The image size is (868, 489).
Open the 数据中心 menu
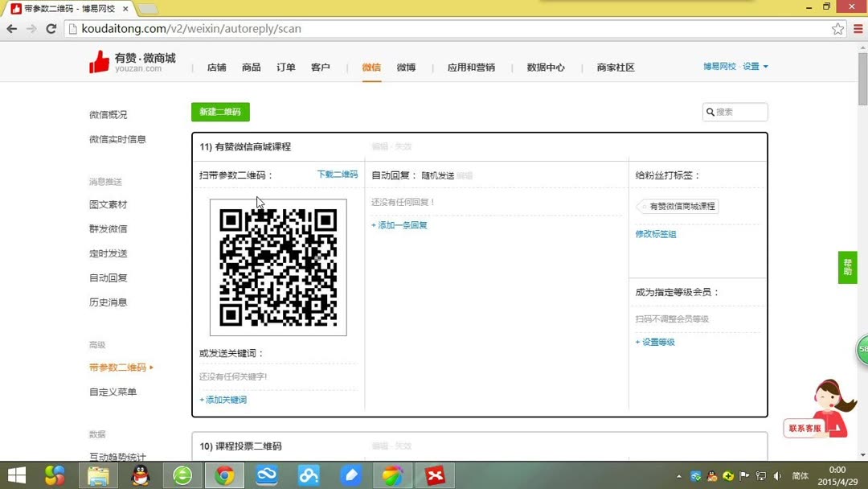point(546,68)
